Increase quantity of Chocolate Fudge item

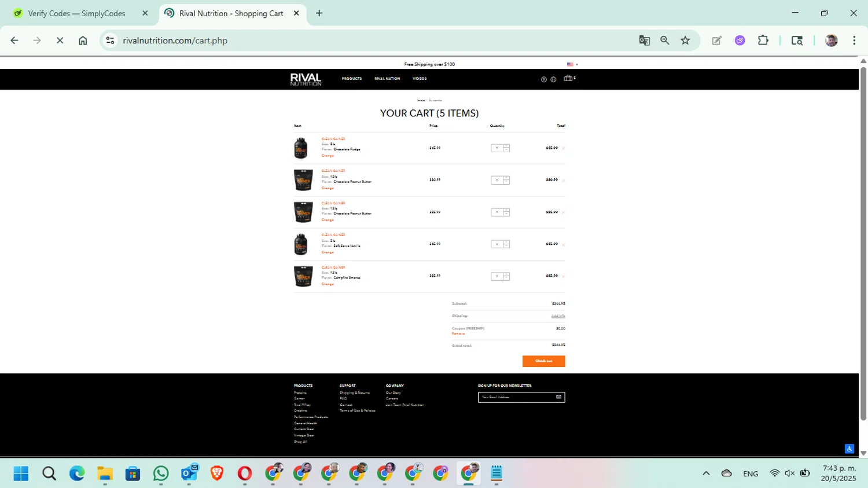tap(506, 146)
